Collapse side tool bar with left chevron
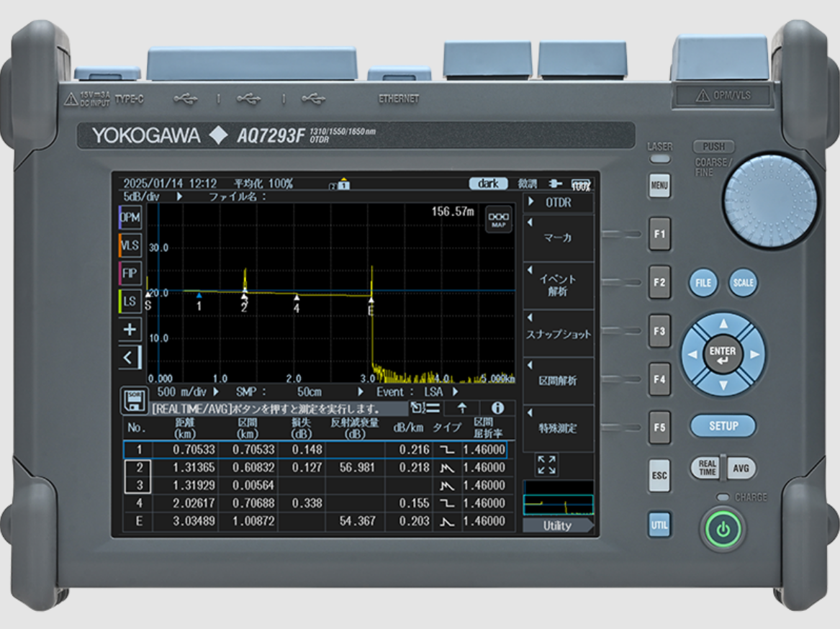 (130, 358)
